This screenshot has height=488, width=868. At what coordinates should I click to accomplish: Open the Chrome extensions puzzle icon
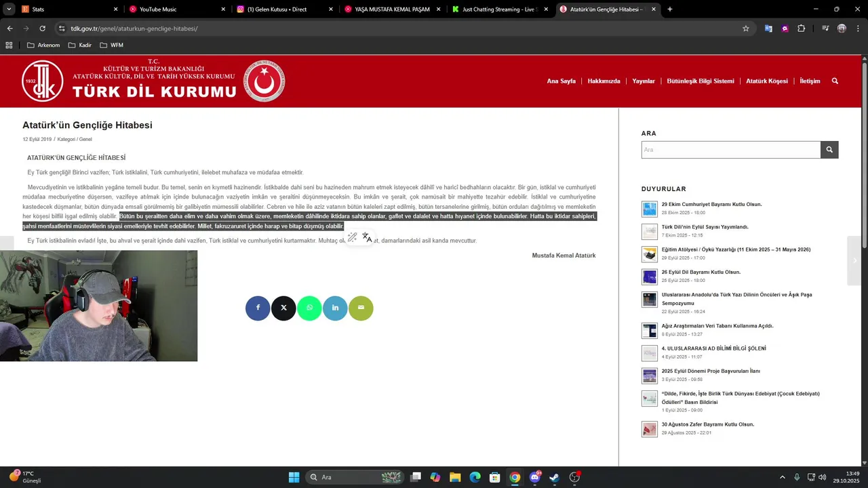coord(802,28)
